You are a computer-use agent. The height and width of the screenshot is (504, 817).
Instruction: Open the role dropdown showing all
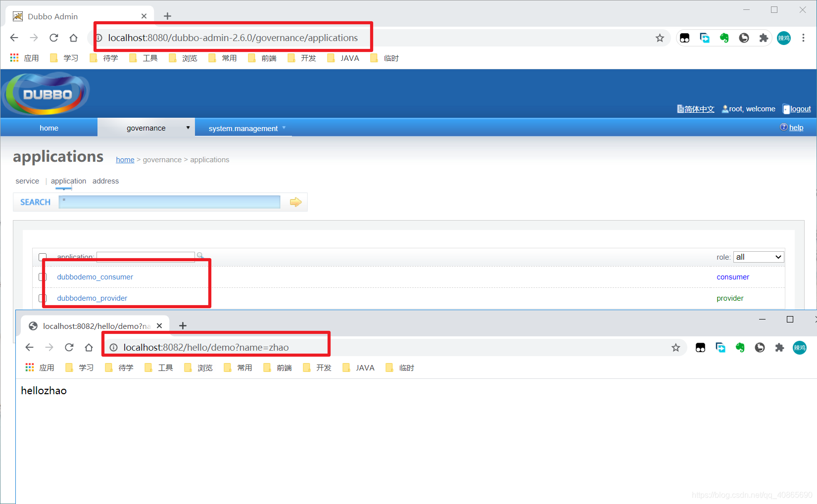759,257
